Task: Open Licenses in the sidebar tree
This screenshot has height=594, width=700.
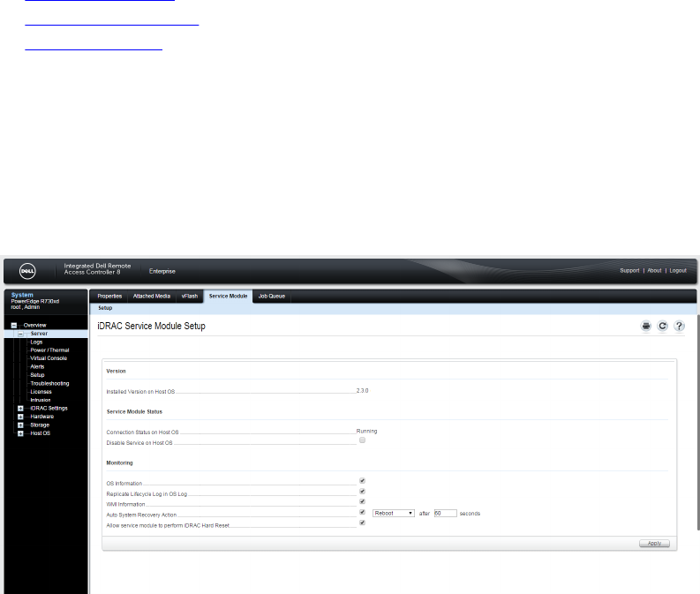Action: [41, 392]
